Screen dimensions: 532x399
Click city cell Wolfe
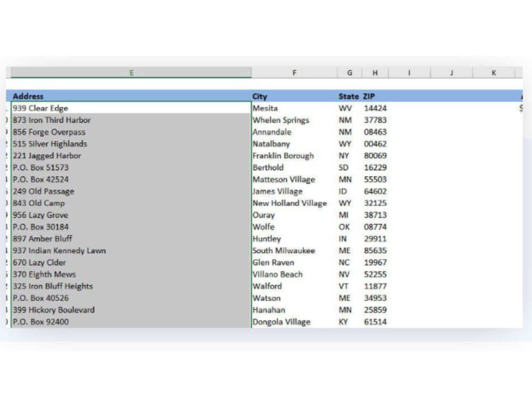[x=294, y=227]
